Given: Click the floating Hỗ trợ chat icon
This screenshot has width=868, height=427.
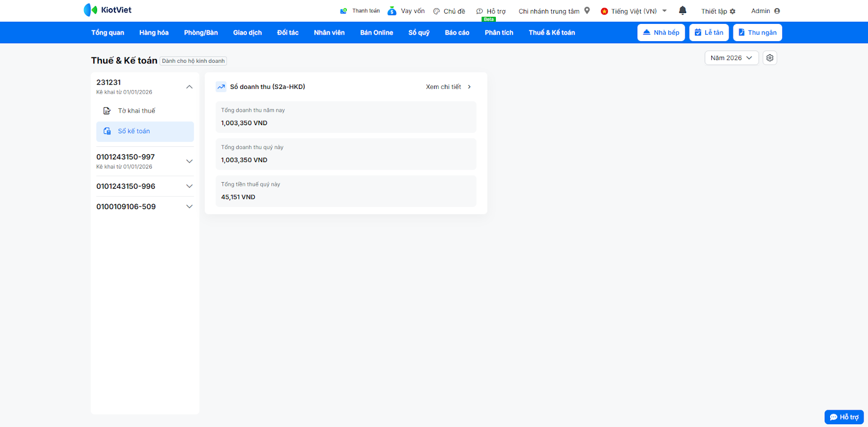Looking at the screenshot, I should point(834,417).
